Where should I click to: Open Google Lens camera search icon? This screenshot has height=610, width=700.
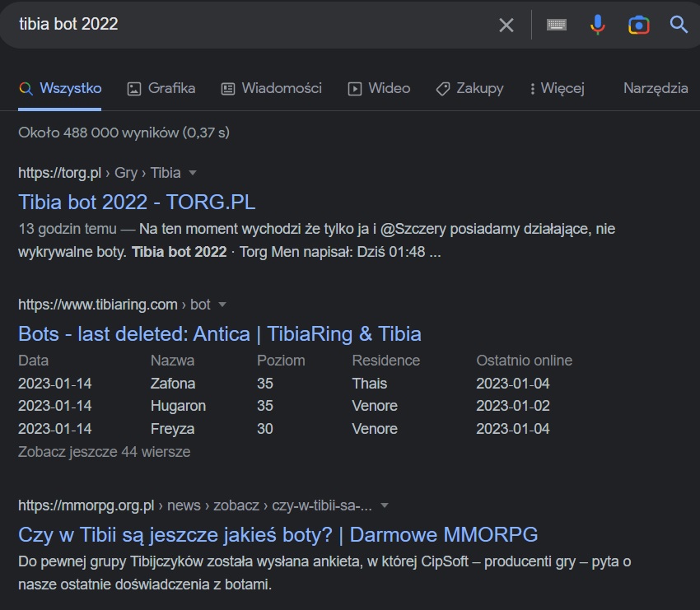638,25
